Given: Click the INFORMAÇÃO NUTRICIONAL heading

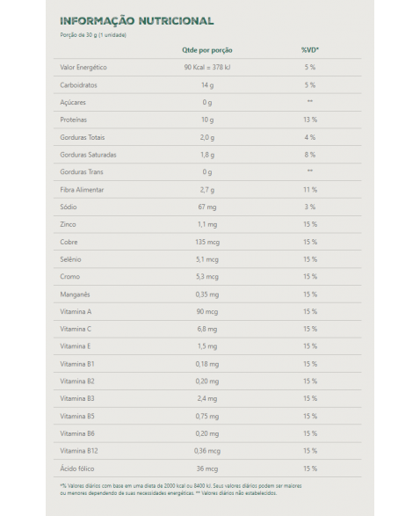Looking at the screenshot, I should (137, 21).
